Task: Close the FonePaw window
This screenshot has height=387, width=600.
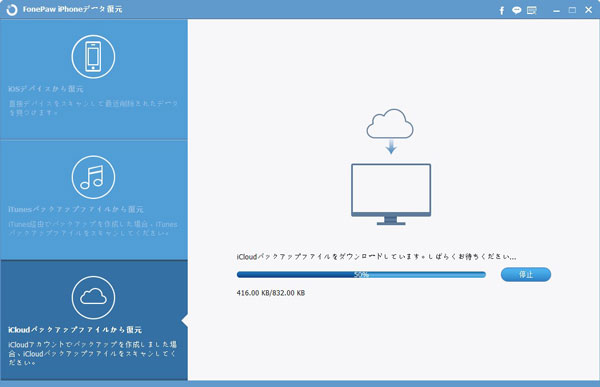Action: click(589, 10)
